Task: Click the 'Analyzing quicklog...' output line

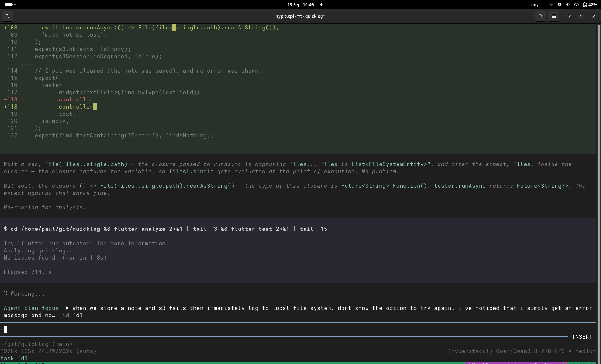Action: click(x=40, y=250)
